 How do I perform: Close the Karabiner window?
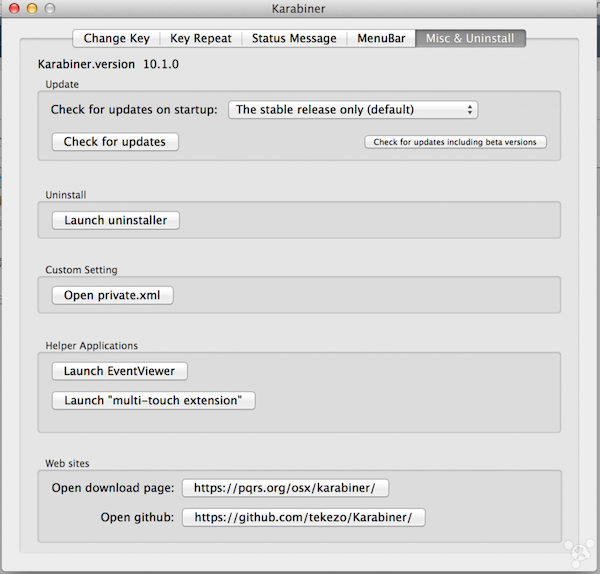coord(14,8)
